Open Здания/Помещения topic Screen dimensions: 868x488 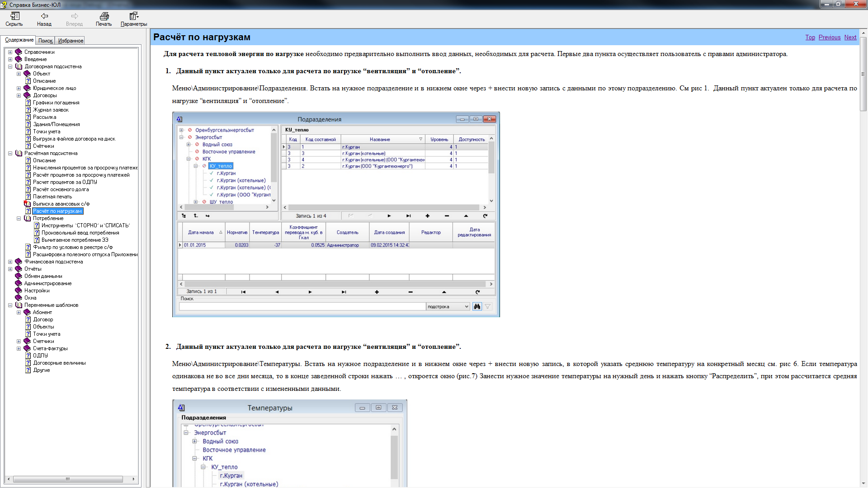(x=56, y=124)
